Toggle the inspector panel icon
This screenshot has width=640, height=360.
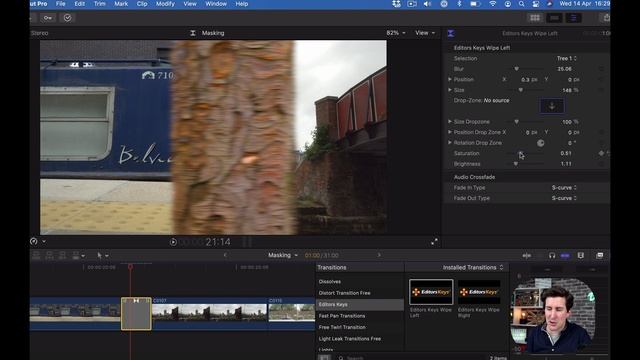click(573, 18)
